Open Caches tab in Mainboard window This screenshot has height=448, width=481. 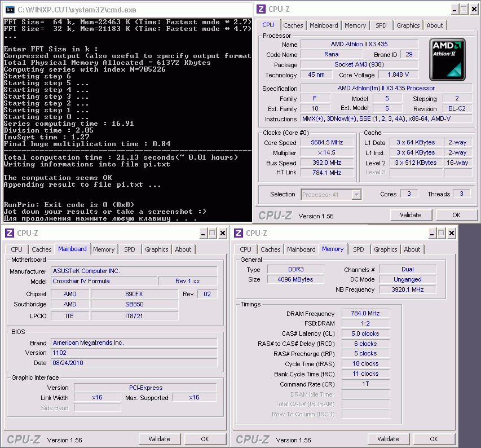(42, 249)
